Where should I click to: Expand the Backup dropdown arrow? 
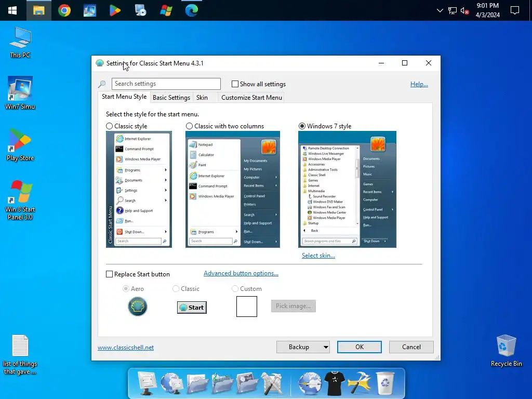pos(326,347)
